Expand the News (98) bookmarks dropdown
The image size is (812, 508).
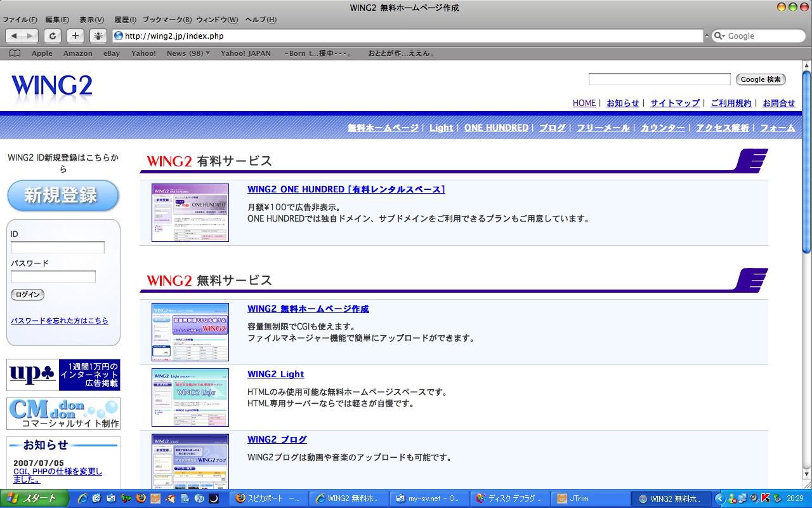point(188,53)
